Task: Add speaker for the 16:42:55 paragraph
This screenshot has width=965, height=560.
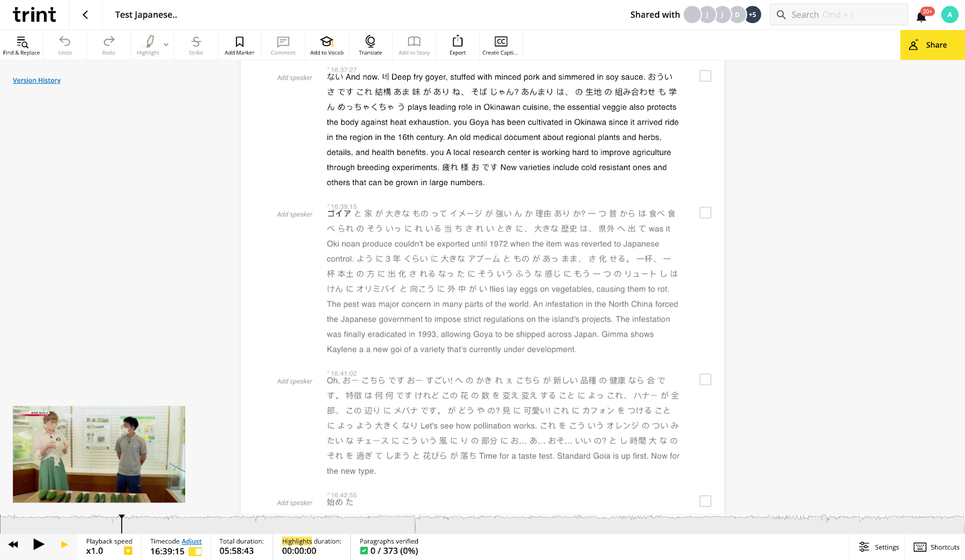Action: [294, 503]
